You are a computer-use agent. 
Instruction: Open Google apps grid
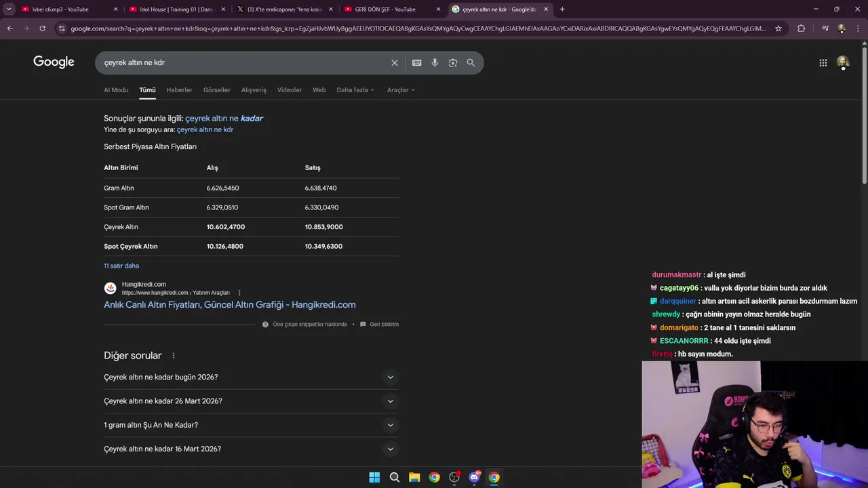pyautogui.click(x=823, y=62)
